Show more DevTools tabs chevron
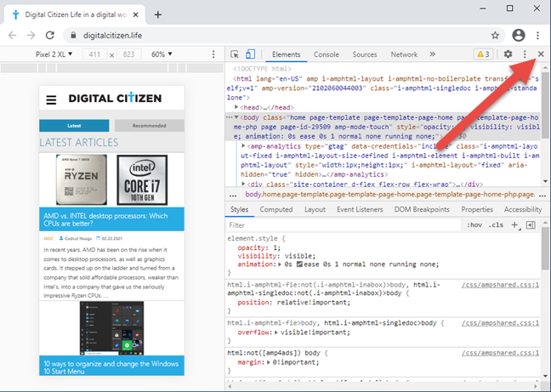The height and width of the screenshot is (392, 551). pyautogui.click(x=432, y=54)
